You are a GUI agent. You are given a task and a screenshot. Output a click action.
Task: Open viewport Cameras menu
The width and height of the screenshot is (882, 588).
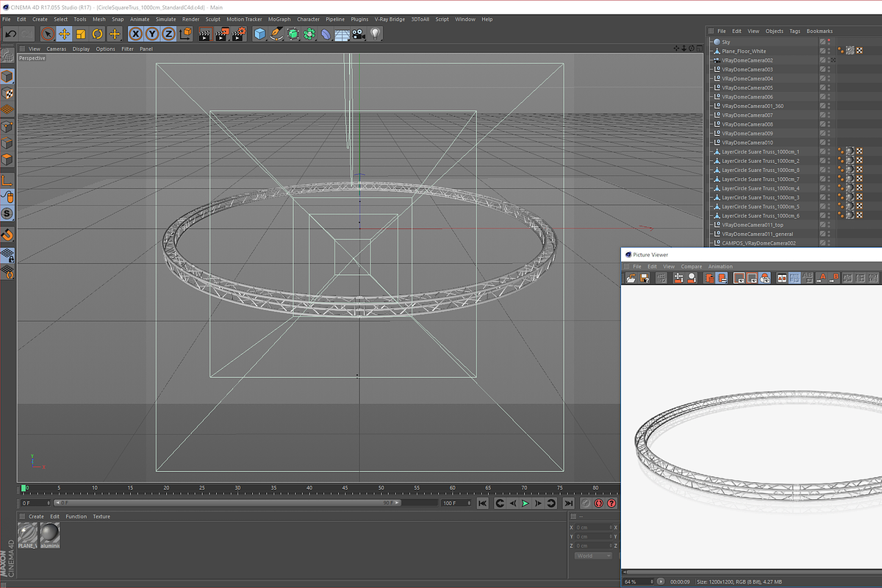click(x=57, y=49)
